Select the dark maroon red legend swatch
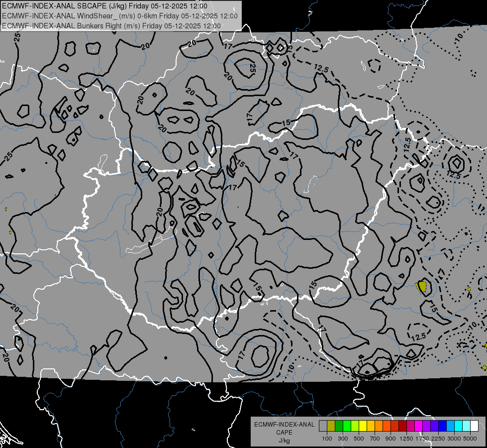Image resolution: width=487 pixels, height=448 pixels. (403, 426)
